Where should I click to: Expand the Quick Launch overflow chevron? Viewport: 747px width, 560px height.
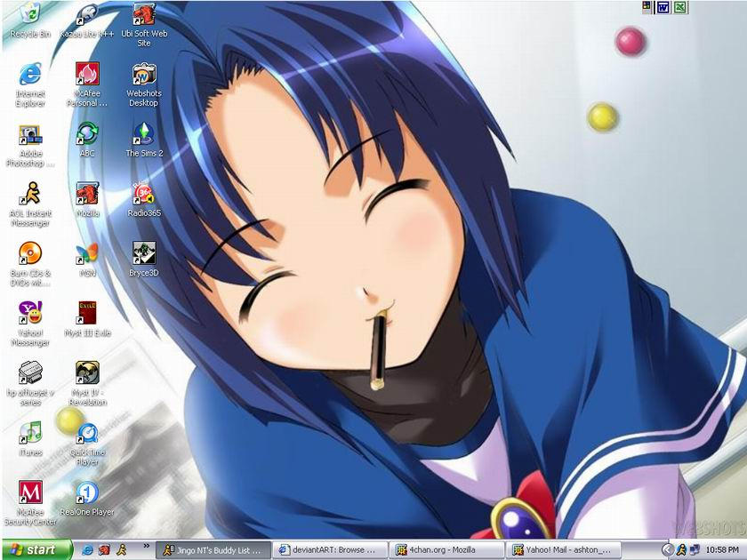click(x=146, y=546)
